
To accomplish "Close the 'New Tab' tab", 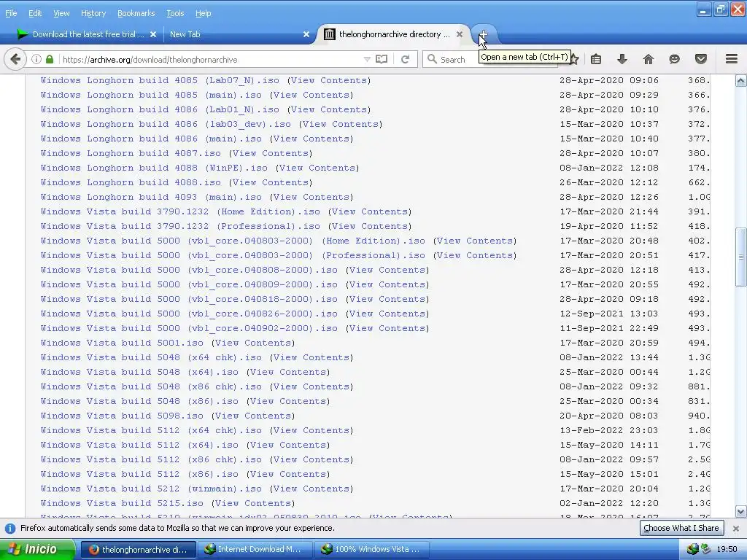I will click(306, 34).
